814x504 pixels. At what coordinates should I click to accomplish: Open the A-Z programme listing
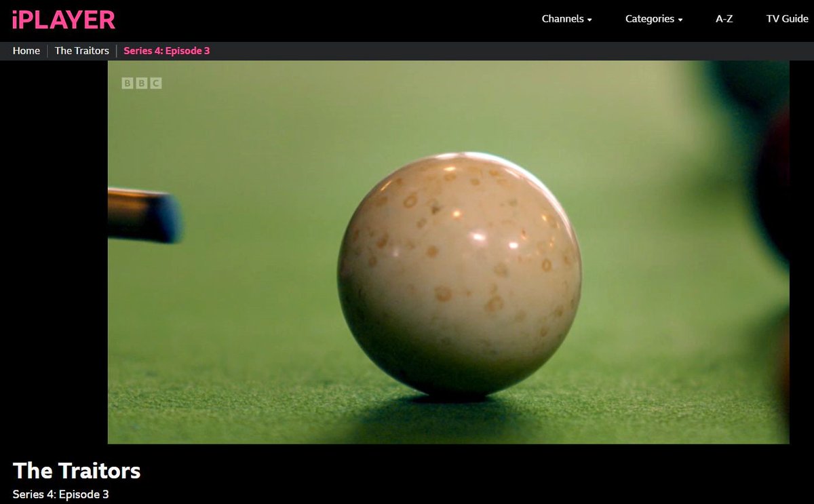724,19
